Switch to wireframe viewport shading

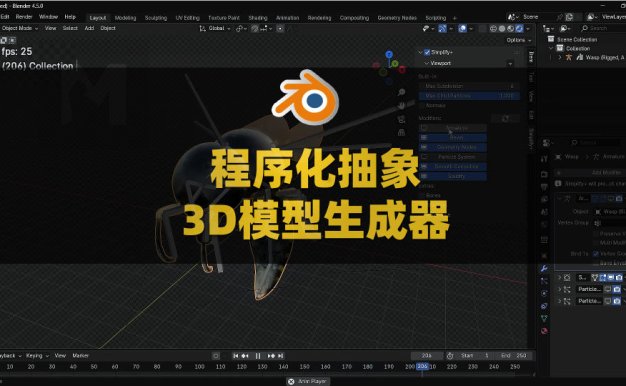coord(493,28)
